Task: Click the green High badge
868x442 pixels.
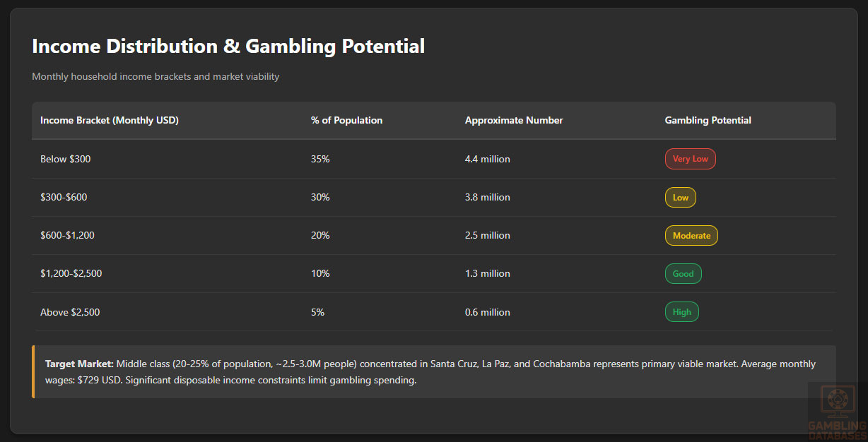Action: tap(681, 312)
